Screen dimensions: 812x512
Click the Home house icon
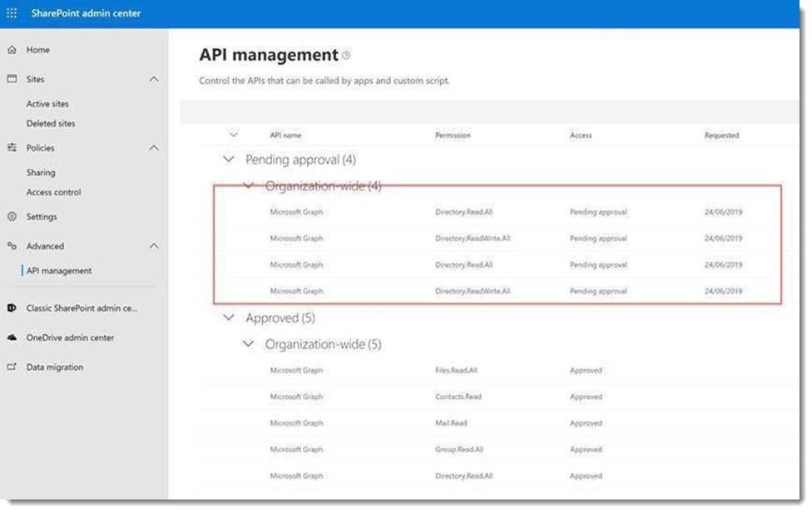[x=12, y=50]
